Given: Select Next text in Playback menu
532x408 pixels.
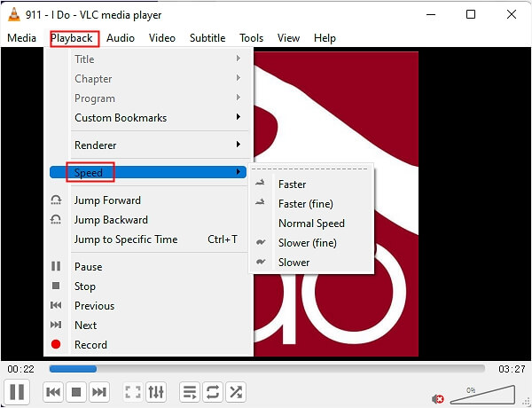Looking at the screenshot, I should coord(85,326).
